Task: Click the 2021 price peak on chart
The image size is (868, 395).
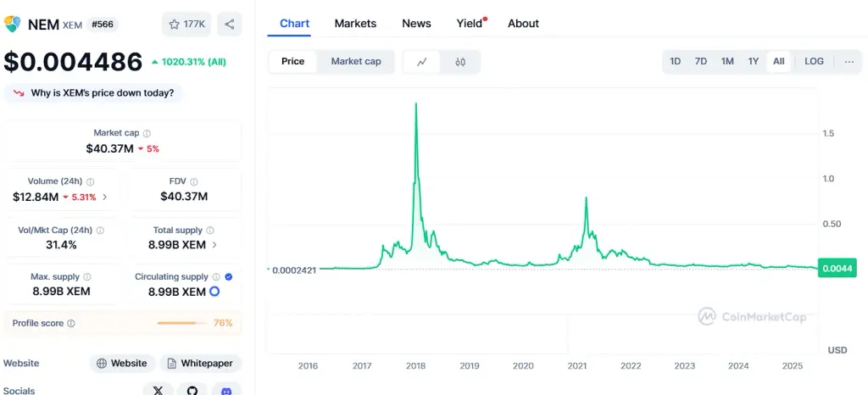Action: coord(587,198)
